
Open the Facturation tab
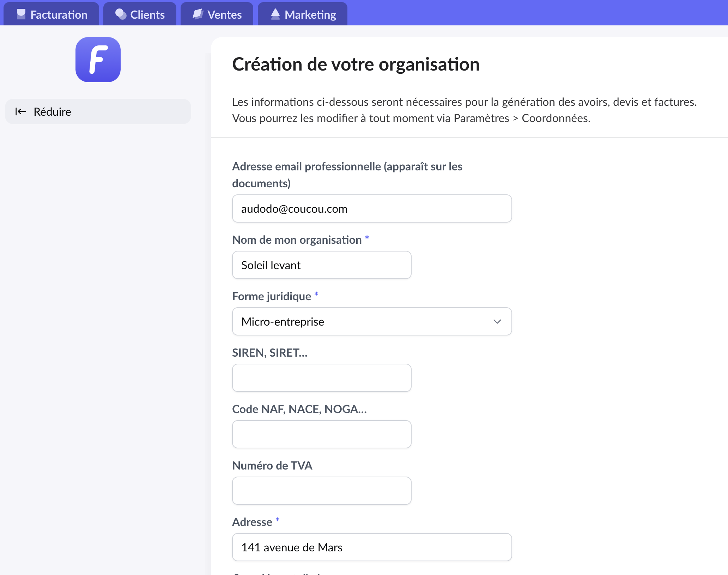51,14
